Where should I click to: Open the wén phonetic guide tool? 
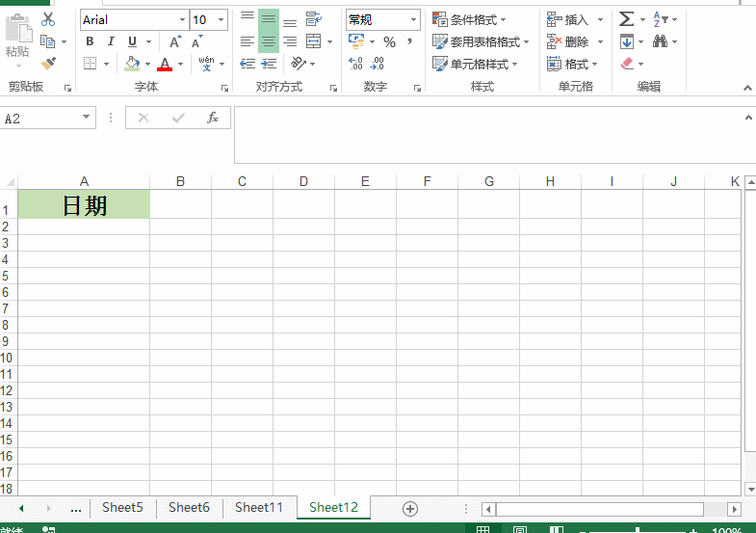[x=206, y=64]
